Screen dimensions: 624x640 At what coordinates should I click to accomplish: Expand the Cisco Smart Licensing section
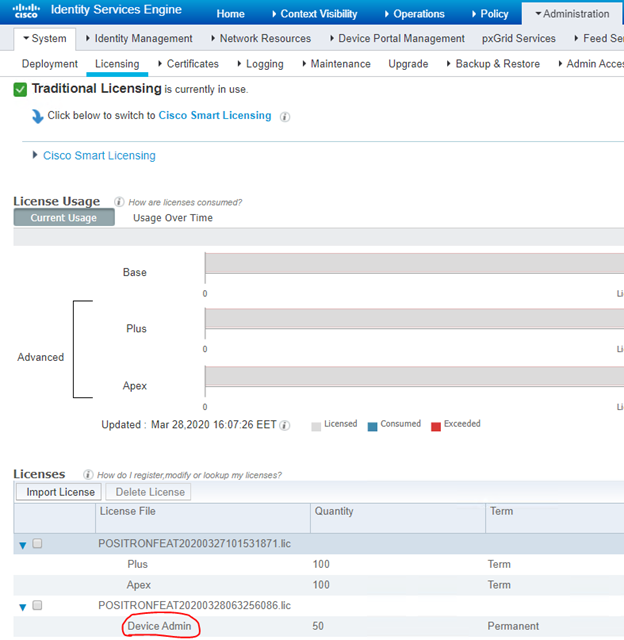click(35, 155)
